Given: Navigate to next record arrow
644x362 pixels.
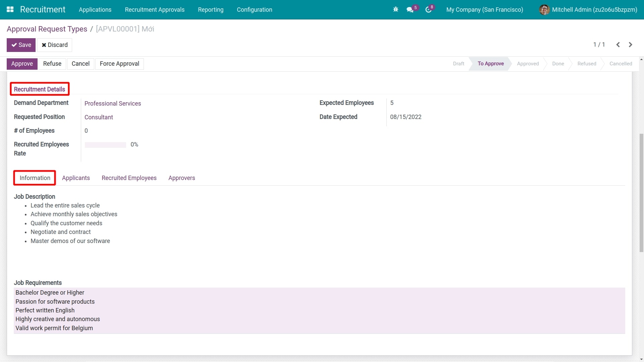Looking at the screenshot, I should 631,45.
